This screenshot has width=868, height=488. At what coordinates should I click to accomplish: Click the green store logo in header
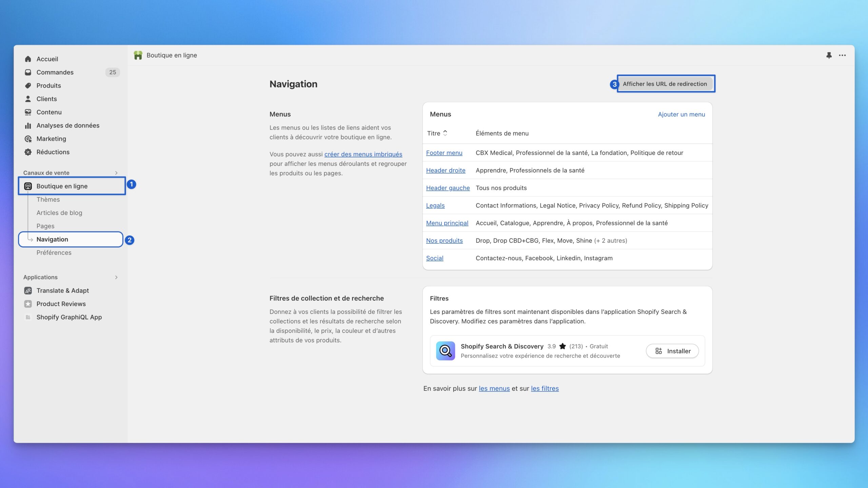pyautogui.click(x=138, y=55)
